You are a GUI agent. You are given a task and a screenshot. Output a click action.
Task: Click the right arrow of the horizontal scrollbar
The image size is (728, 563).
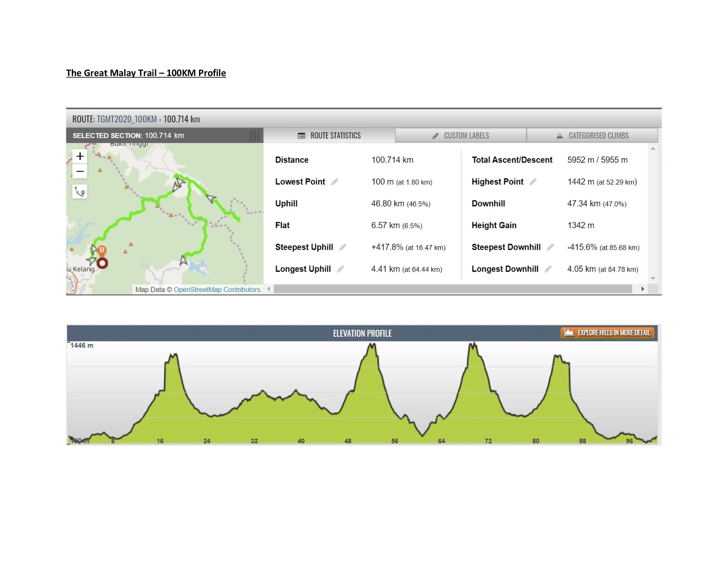642,289
